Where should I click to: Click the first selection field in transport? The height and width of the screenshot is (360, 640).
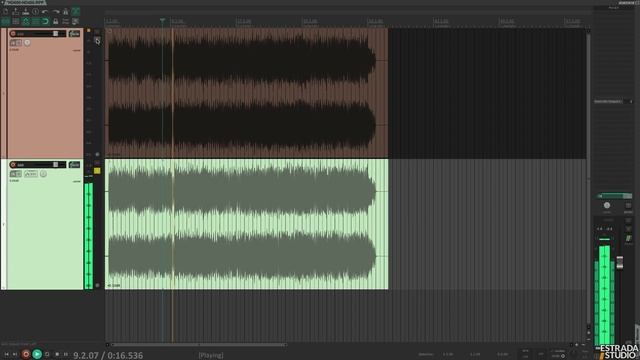[448, 355]
